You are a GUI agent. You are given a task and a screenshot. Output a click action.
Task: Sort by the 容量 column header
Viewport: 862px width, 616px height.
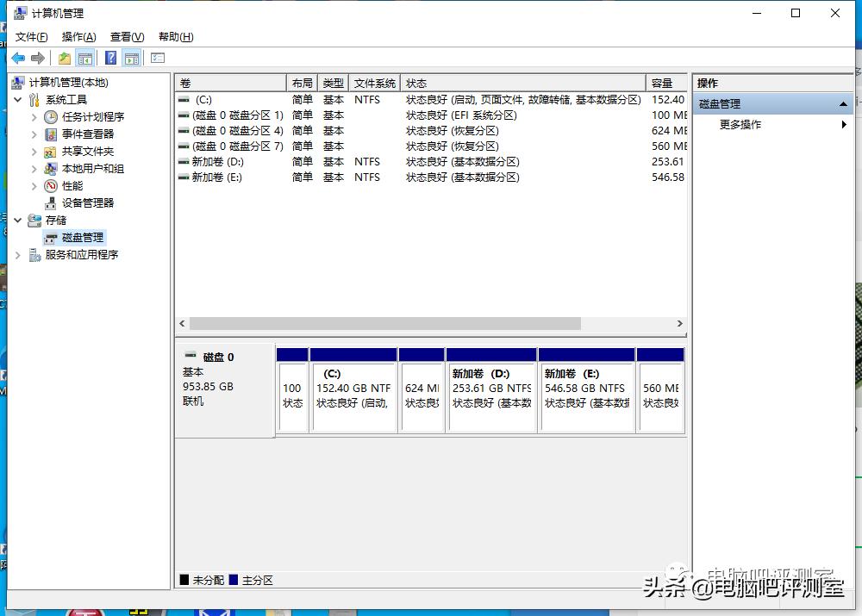[667, 83]
